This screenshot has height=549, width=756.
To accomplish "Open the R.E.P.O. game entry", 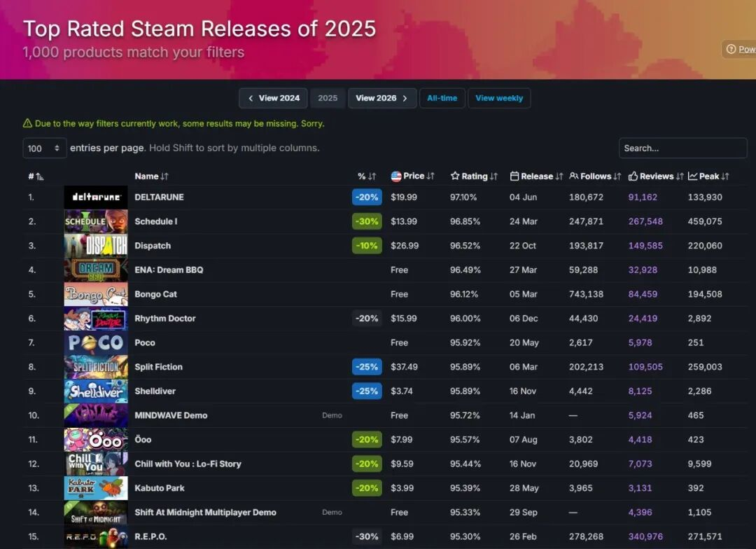I will pyautogui.click(x=150, y=536).
